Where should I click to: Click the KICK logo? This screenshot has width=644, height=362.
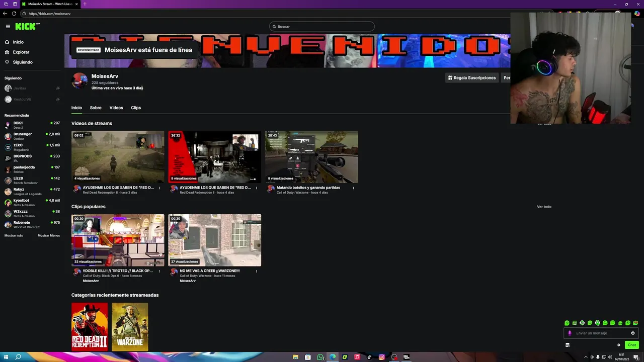click(27, 27)
